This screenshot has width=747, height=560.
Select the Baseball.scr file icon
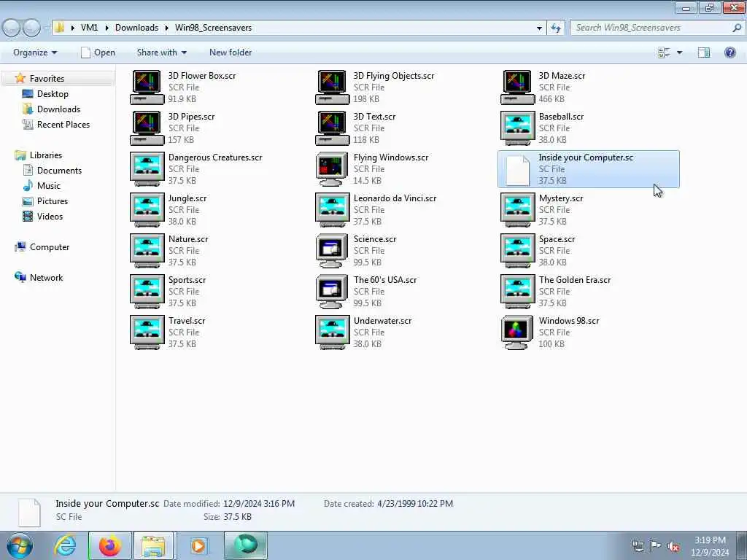coord(517,128)
